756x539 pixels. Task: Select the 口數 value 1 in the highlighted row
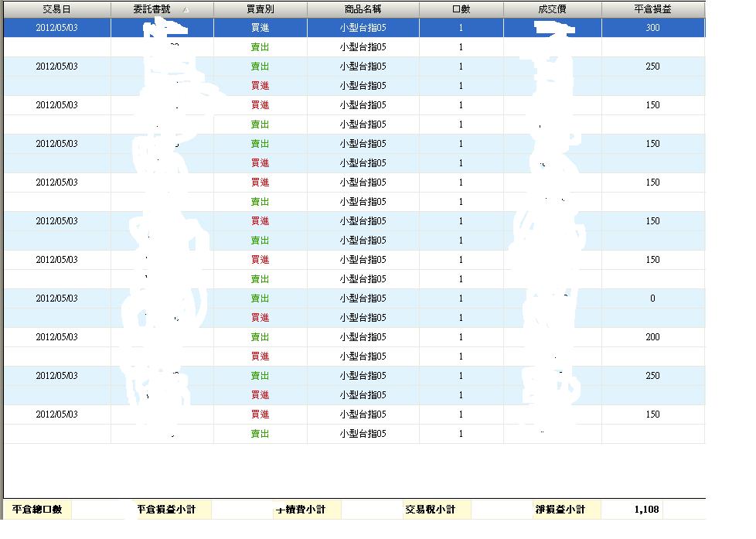(461, 28)
